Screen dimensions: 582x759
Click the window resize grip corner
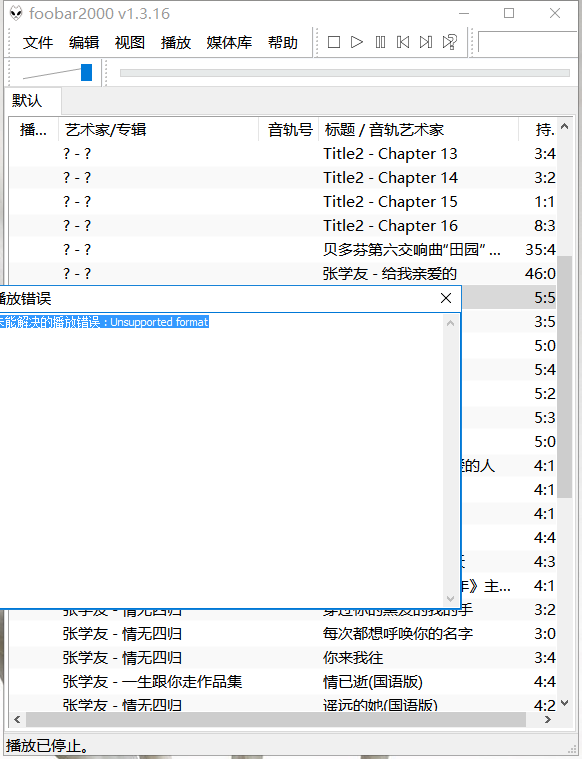572,748
